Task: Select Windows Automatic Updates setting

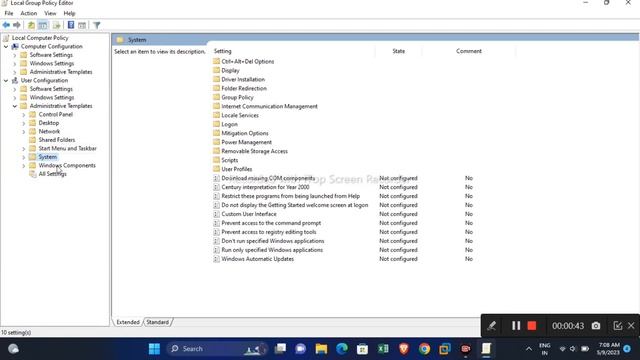Action: pyautogui.click(x=258, y=259)
